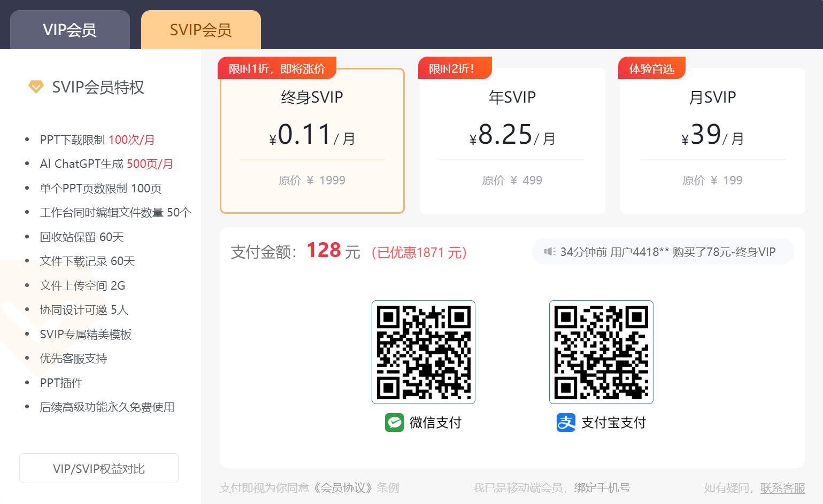
Task: Click the ¥0.11/月 price
Action: pos(312,135)
